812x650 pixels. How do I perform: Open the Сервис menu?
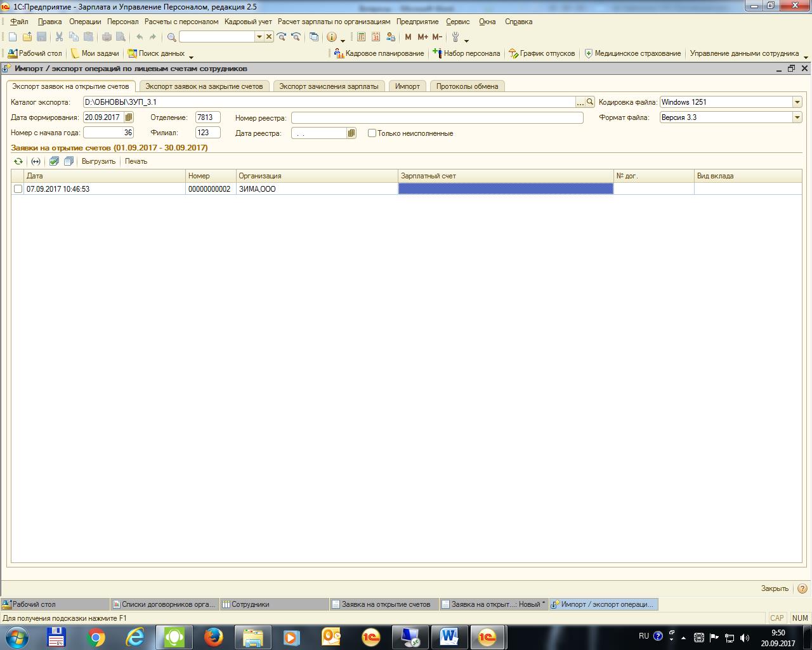point(458,22)
